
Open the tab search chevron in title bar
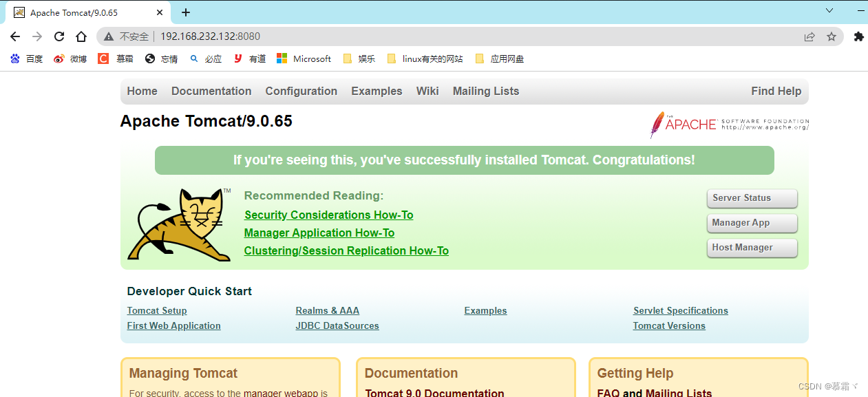click(829, 10)
